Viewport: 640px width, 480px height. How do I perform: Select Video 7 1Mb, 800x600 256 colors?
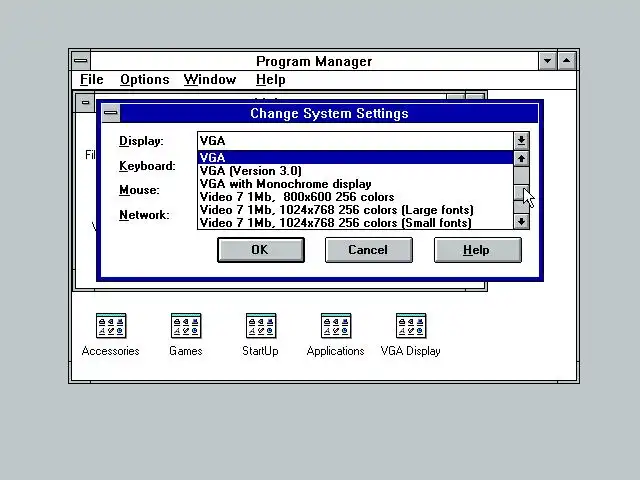[x=355, y=197]
